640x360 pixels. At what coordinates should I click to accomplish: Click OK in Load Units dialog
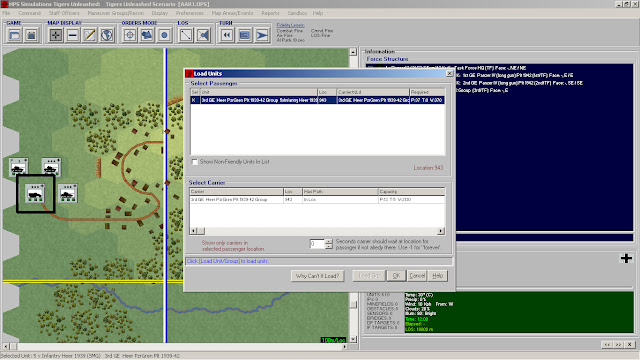point(396,276)
